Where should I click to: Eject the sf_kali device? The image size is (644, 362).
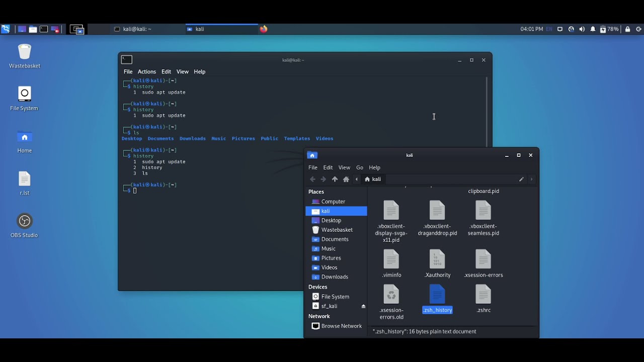(x=363, y=306)
